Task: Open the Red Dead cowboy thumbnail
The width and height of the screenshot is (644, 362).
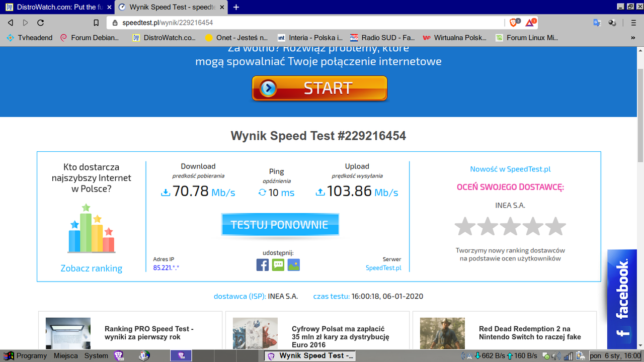Action: click(x=443, y=333)
